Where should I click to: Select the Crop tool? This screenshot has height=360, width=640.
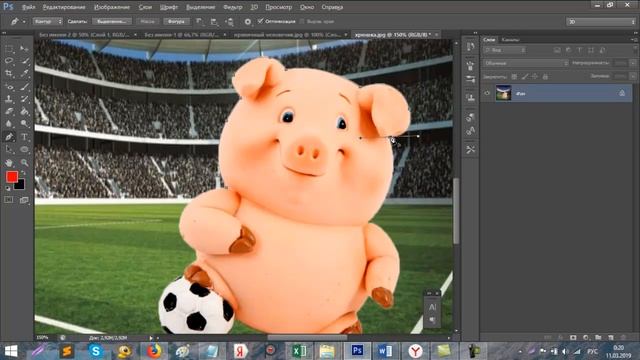[x=9, y=73]
